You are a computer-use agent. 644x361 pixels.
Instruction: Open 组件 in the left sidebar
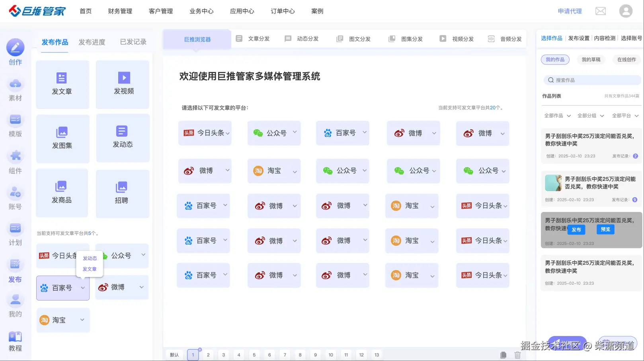(x=15, y=162)
